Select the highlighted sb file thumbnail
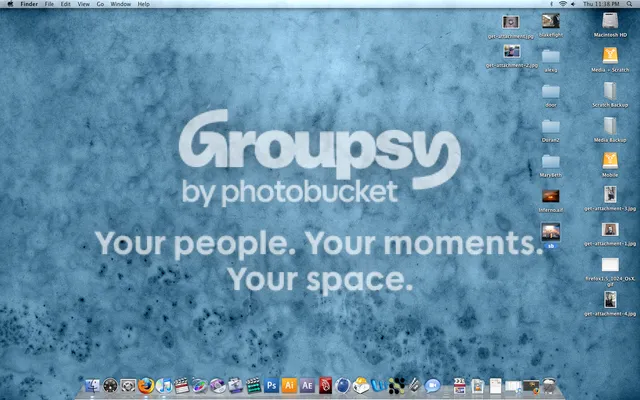 551,231
